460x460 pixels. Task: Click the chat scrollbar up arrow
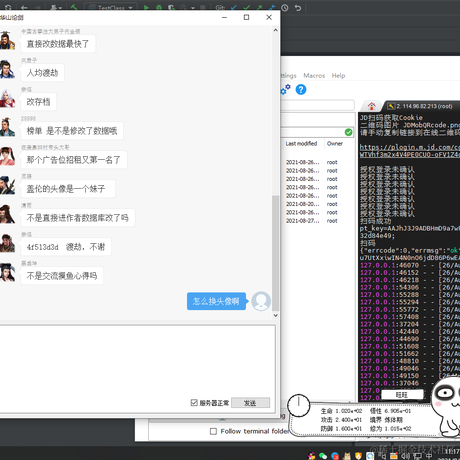click(275, 30)
